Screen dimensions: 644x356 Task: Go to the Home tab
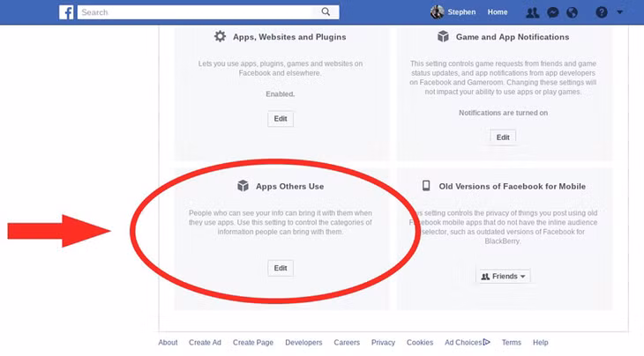click(x=498, y=12)
